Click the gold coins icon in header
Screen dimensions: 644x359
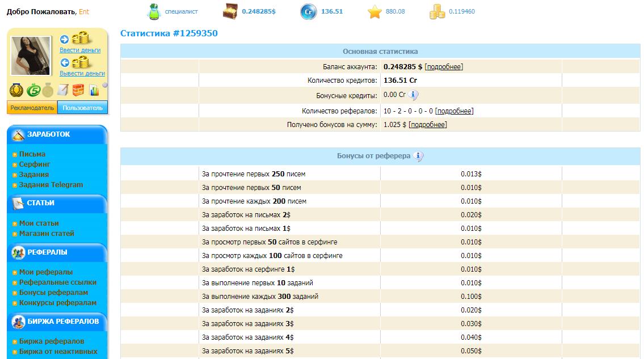(437, 11)
